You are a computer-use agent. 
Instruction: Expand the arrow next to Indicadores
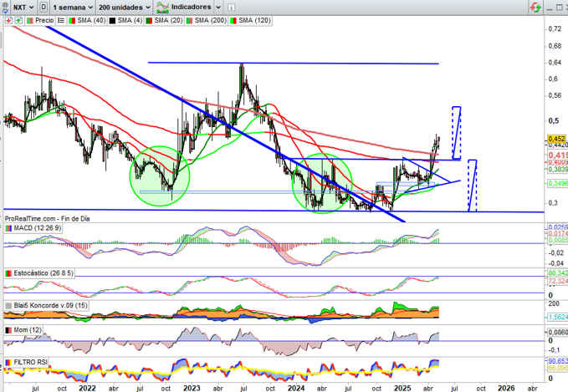pos(218,8)
